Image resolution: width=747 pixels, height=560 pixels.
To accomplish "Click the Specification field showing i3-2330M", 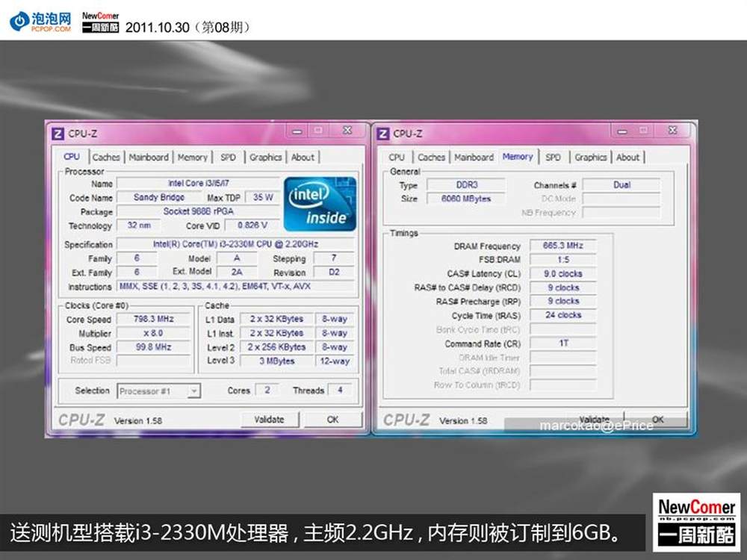I will point(235,244).
